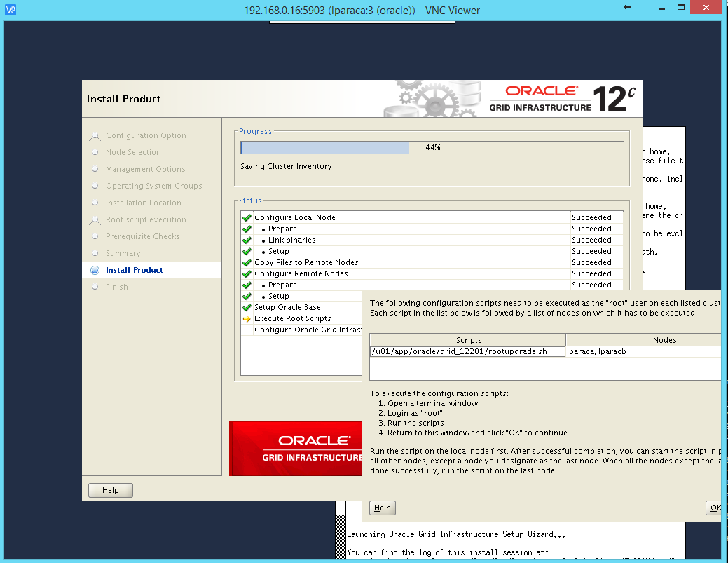
Task: Click the Configure Oracle Grid Infrastructure row
Action: (302, 330)
